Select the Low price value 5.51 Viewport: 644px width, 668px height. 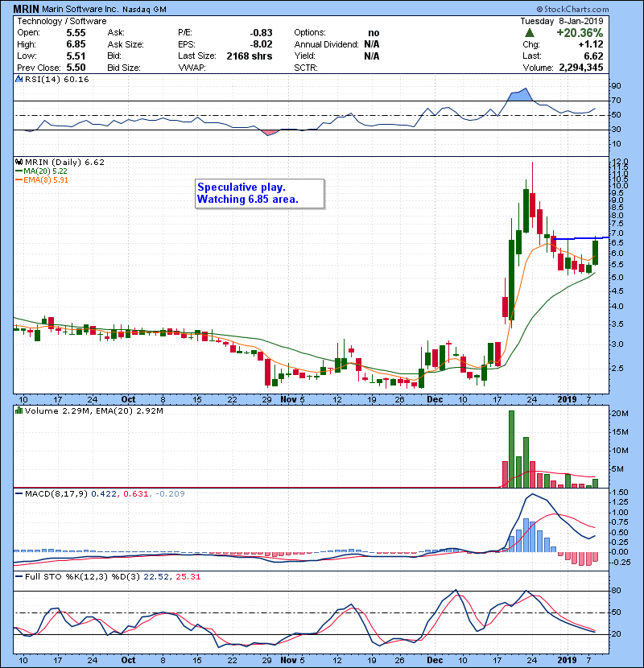tap(76, 56)
